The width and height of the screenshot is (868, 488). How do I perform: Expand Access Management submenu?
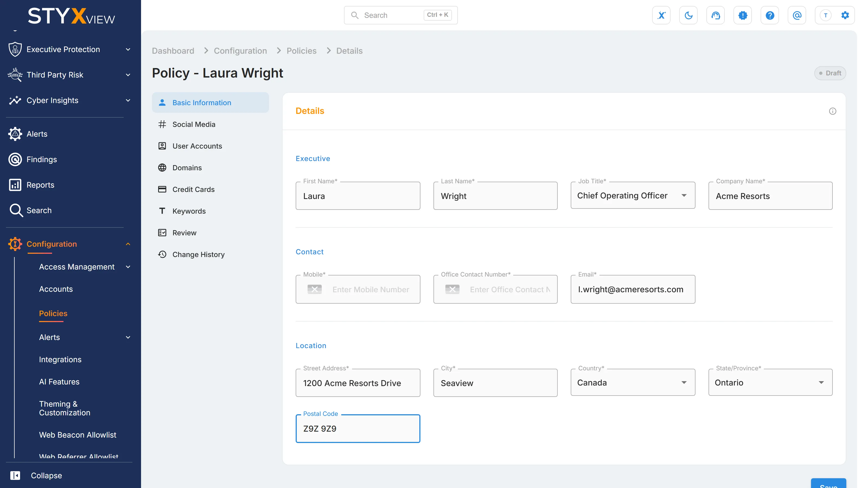[128, 267]
